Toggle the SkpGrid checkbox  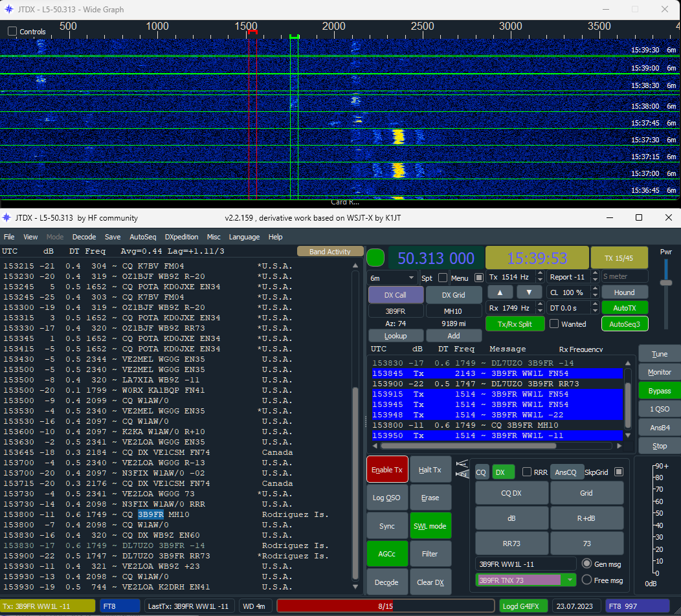(619, 472)
